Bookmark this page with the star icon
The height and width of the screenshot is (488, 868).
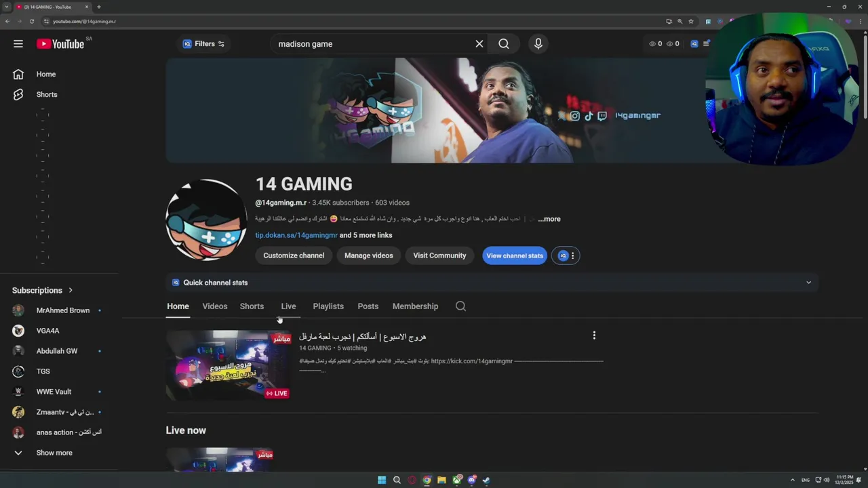(x=691, y=22)
